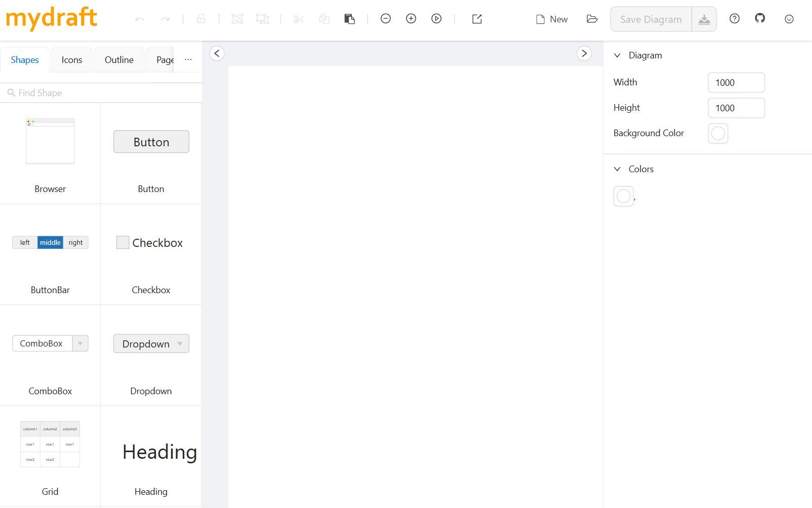This screenshot has width=812, height=508.
Task: Click the Save Diagram button
Action: pyautogui.click(x=651, y=19)
